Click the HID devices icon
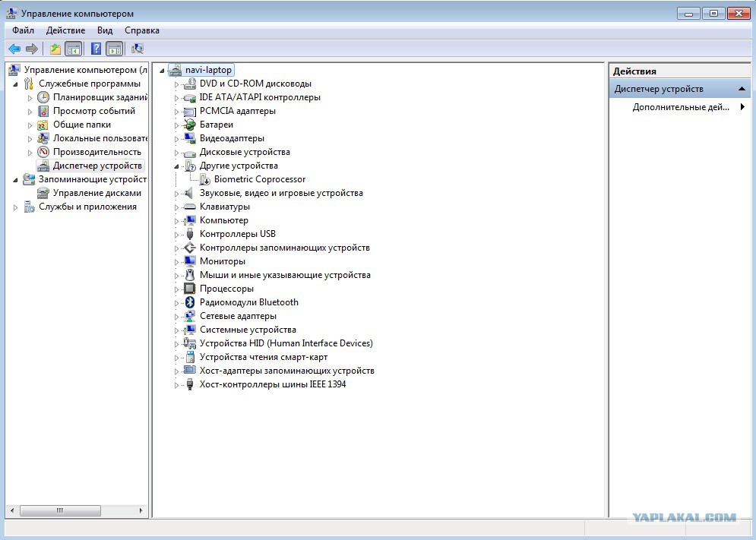The height and width of the screenshot is (540, 756). tap(189, 343)
